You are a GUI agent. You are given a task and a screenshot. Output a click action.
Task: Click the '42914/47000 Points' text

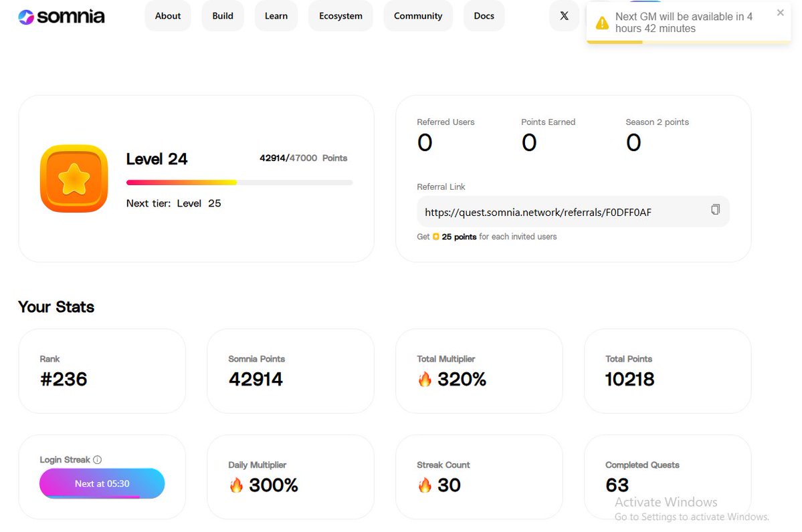[x=303, y=158]
